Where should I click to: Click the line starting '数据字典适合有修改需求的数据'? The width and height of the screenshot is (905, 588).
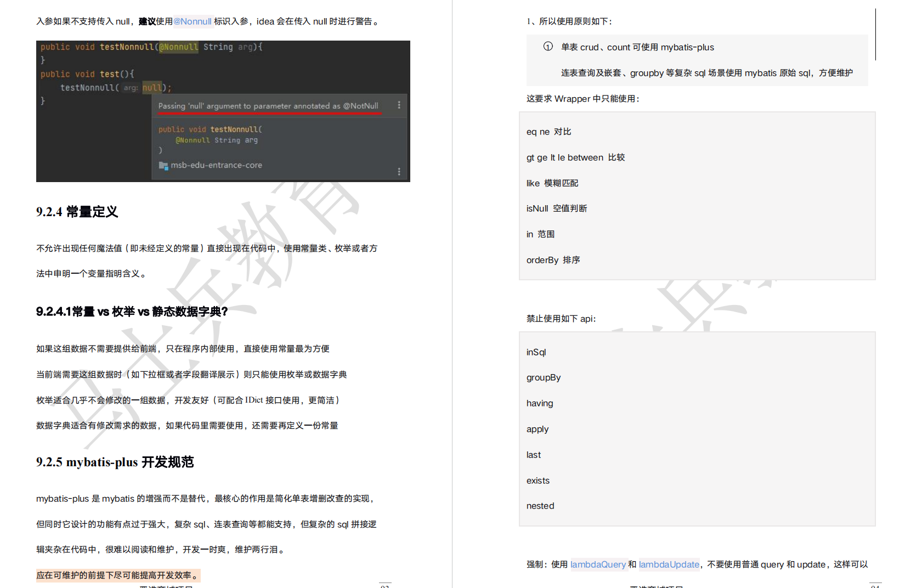(187, 426)
